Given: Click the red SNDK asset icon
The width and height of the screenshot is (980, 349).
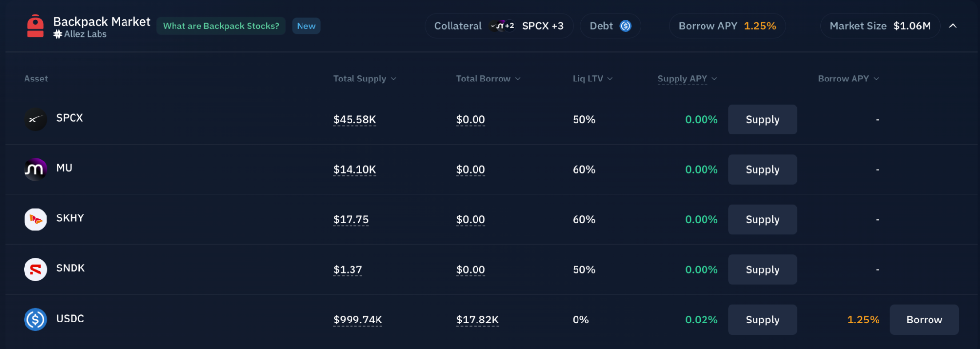Looking at the screenshot, I should click(35, 269).
